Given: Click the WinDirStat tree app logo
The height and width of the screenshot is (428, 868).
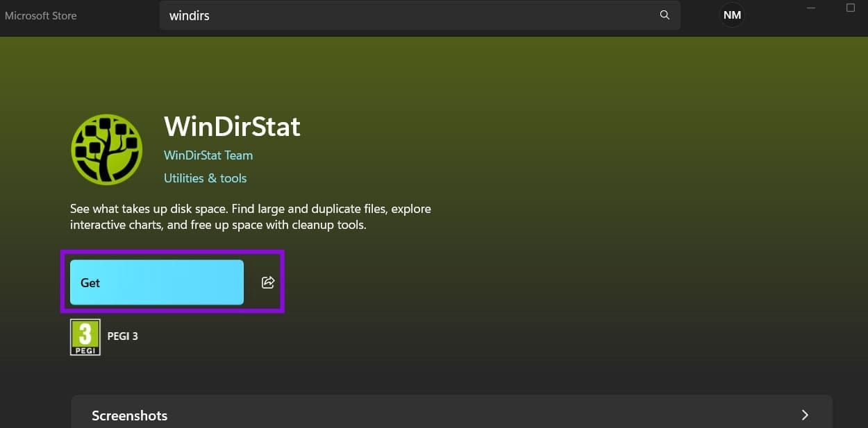Looking at the screenshot, I should pos(106,150).
